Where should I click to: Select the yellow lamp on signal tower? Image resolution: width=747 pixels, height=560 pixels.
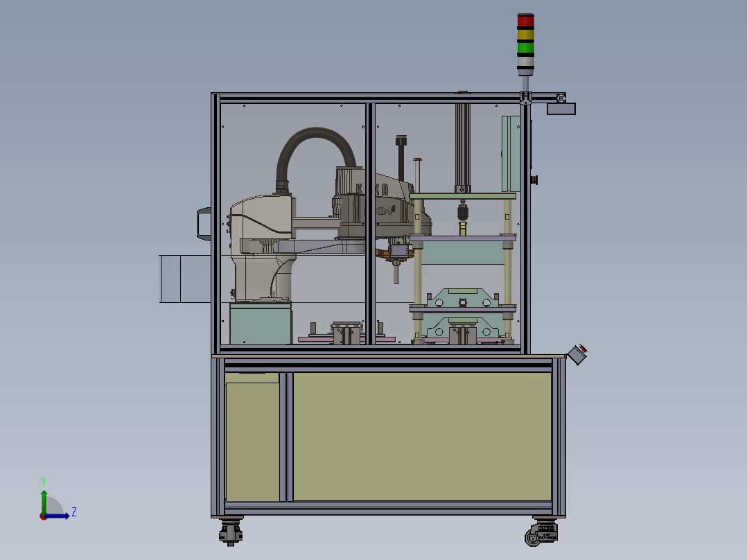[x=525, y=35]
